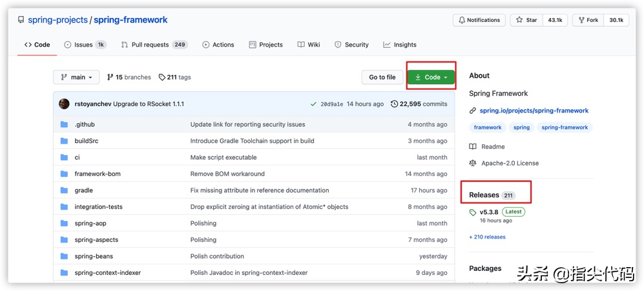Switch to the Issues tab
The width and height of the screenshot is (644, 291).
point(85,45)
